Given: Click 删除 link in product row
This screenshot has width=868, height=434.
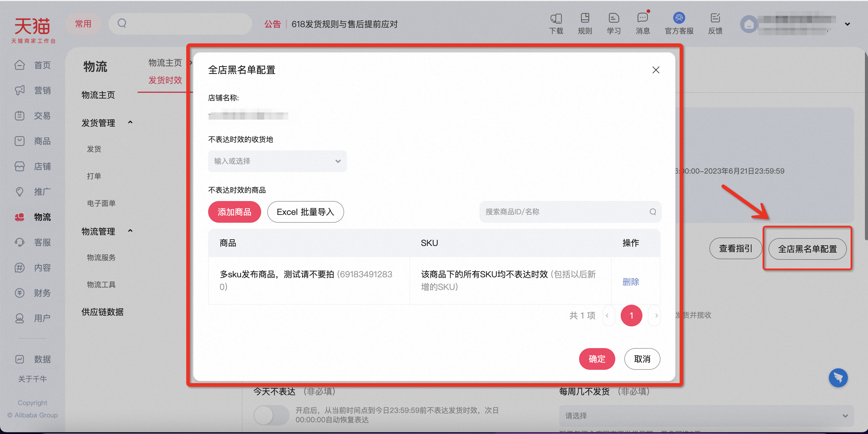Looking at the screenshot, I should (630, 281).
